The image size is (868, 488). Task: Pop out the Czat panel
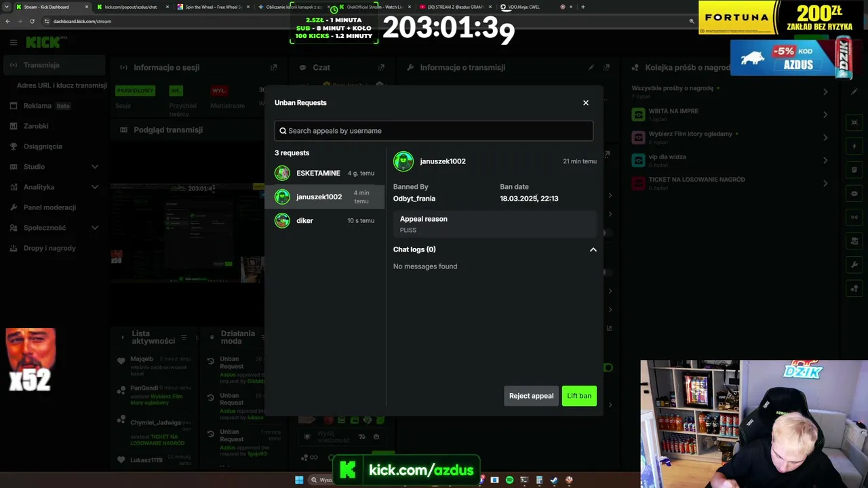click(381, 68)
